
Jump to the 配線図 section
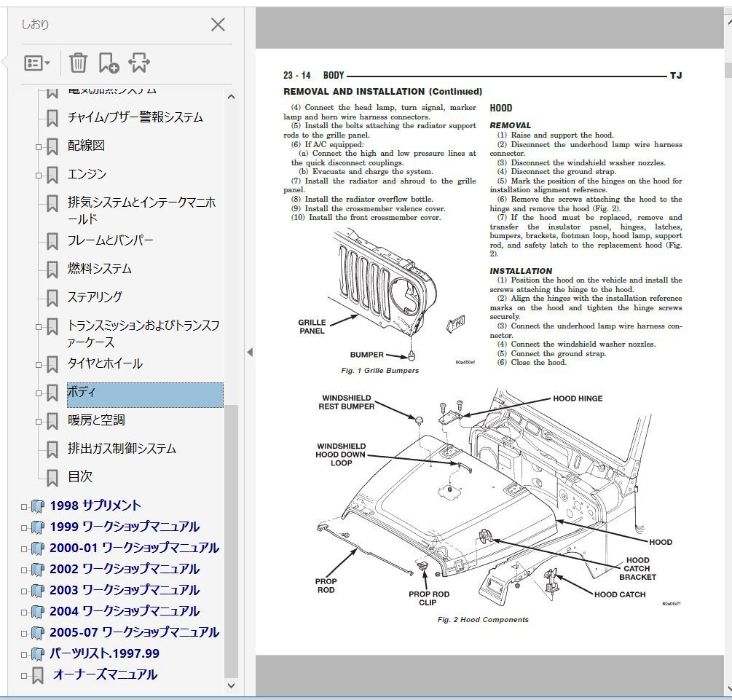coord(87,146)
